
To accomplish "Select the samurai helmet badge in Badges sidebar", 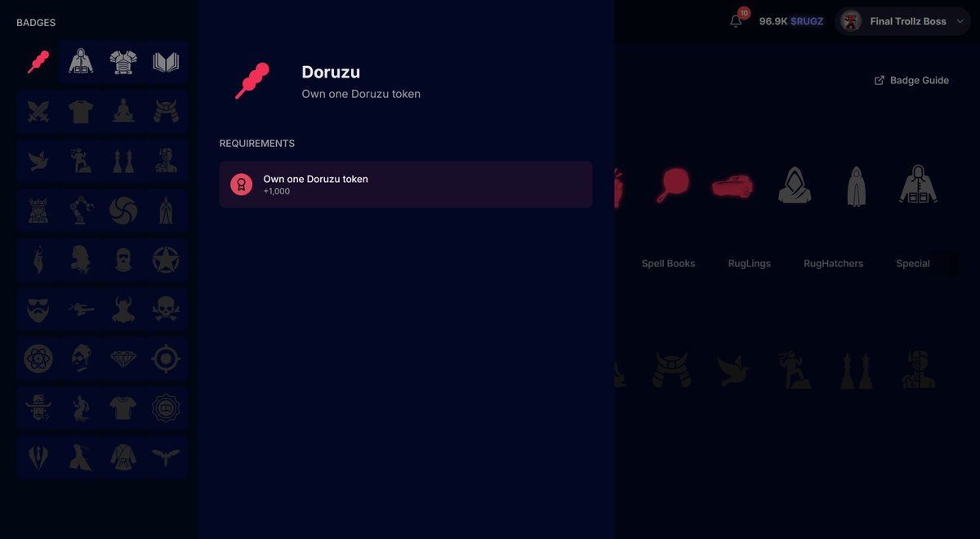I will (x=166, y=112).
